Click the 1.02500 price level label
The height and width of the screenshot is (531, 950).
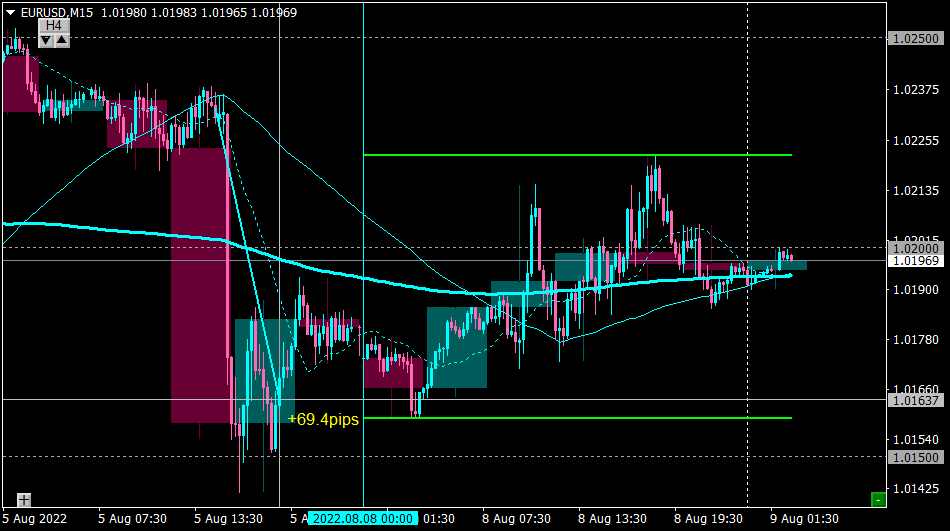click(x=916, y=38)
